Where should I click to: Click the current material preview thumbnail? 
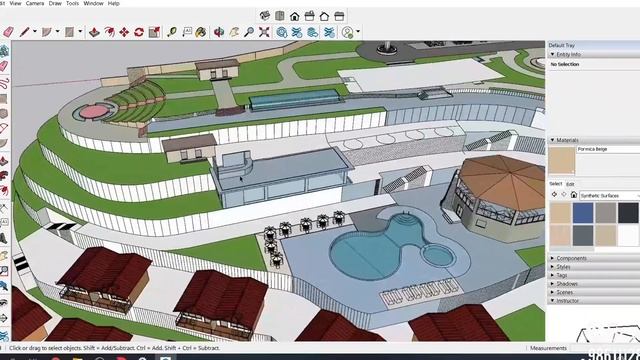coord(562,161)
